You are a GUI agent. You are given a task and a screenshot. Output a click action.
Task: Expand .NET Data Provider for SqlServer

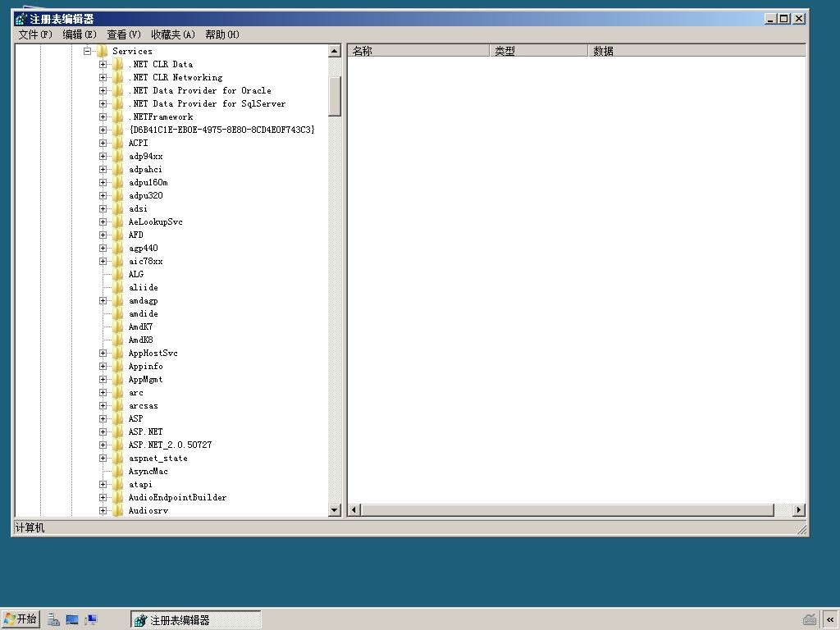click(103, 104)
